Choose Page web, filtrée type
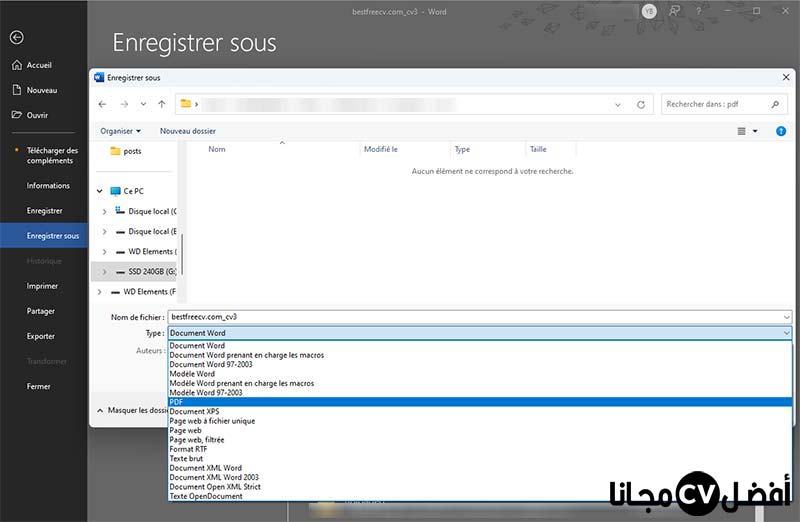Image resolution: width=800 pixels, height=522 pixels. coord(480,440)
